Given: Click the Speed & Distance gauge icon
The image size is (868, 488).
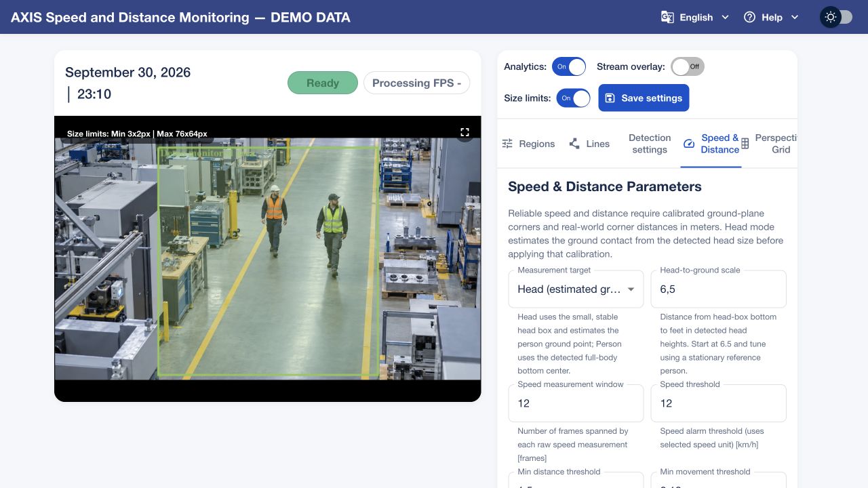Looking at the screenshot, I should point(689,144).
